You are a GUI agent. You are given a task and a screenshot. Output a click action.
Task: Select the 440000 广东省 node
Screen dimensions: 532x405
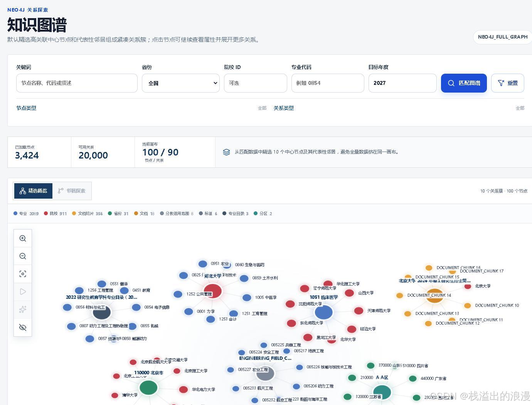(x=413, y=379)
